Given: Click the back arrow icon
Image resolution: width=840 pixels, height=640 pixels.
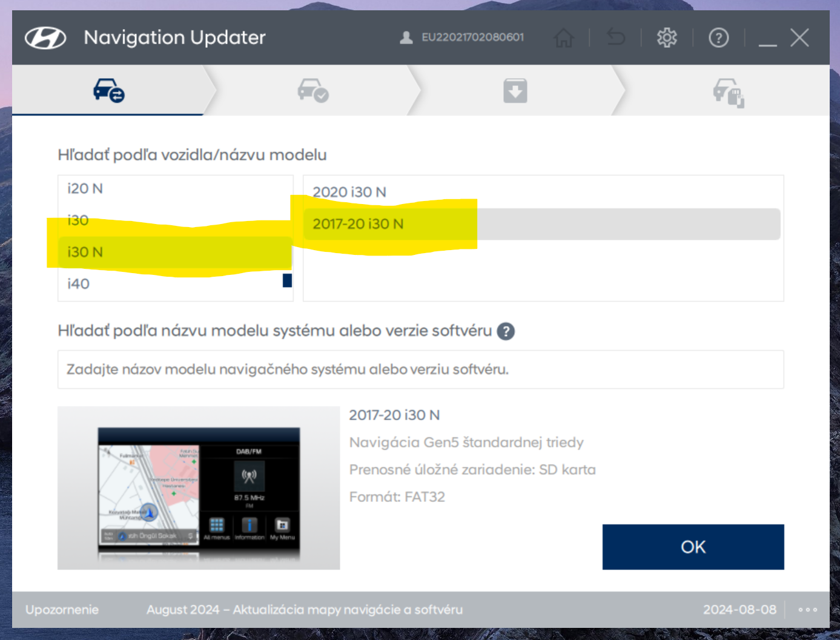Looking at the screenshot, I should tap(615, 38).
